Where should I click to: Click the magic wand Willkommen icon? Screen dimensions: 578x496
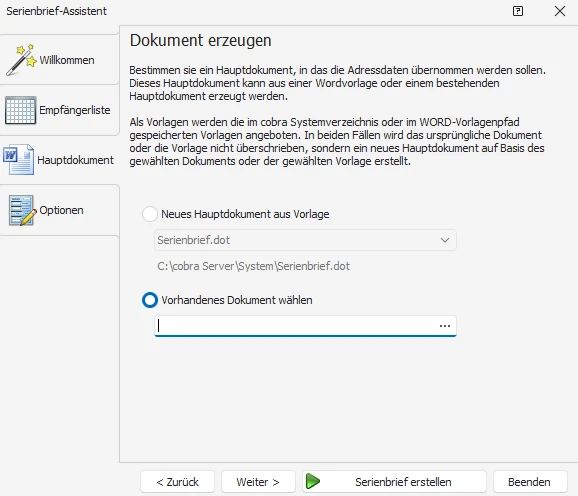pyautogui.click(x=22, y=60)
